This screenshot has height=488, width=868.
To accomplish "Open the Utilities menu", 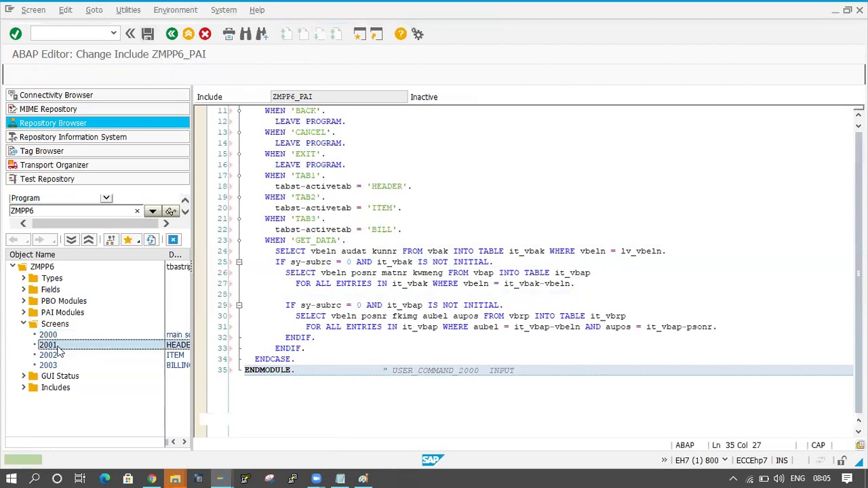I will click(128, 10).
